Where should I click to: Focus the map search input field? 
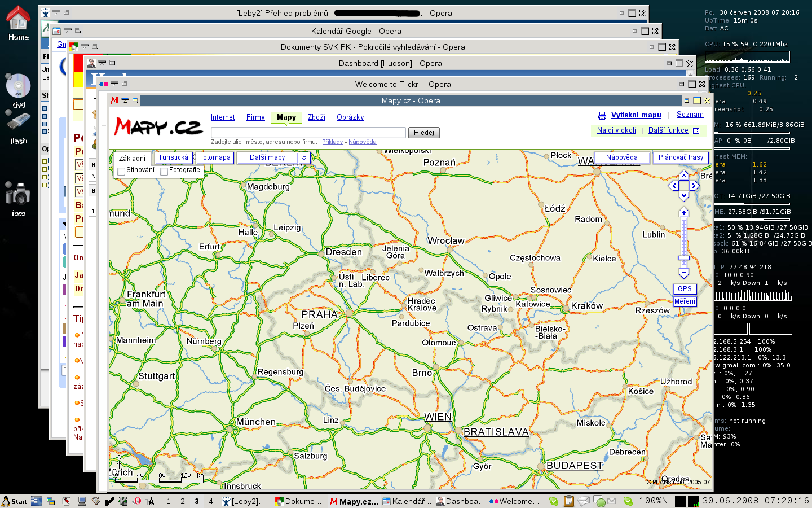coord(308,133)
